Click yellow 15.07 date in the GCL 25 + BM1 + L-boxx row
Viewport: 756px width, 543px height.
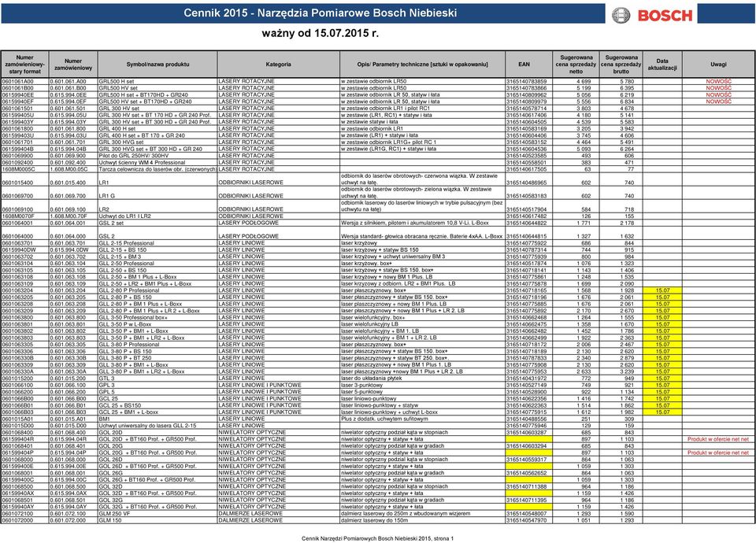click(x=662, y=412)
